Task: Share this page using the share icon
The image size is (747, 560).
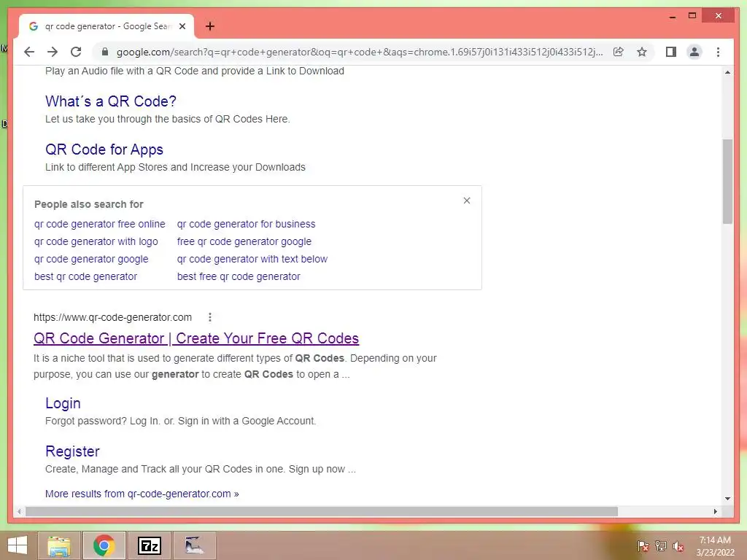Action: [x=619, y=52]
